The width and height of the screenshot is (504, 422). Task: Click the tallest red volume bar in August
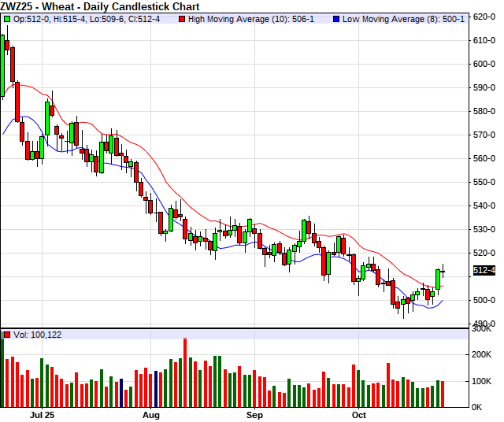185,372
